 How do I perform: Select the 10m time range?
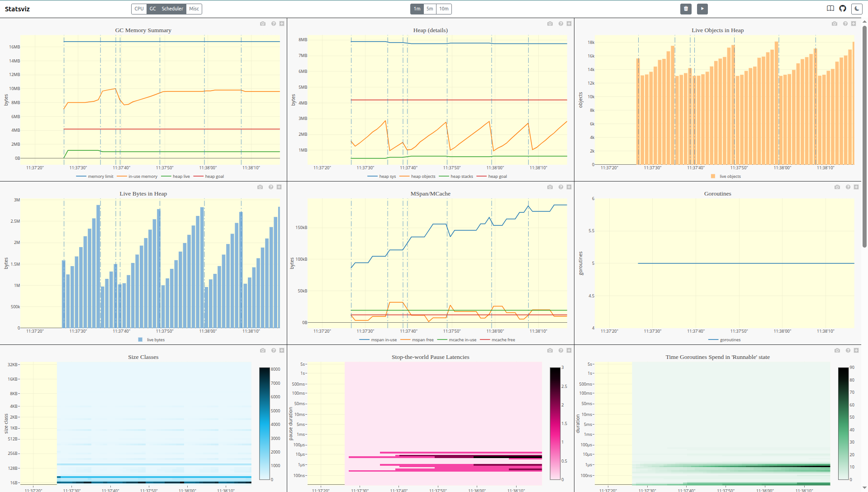(443, 9)
